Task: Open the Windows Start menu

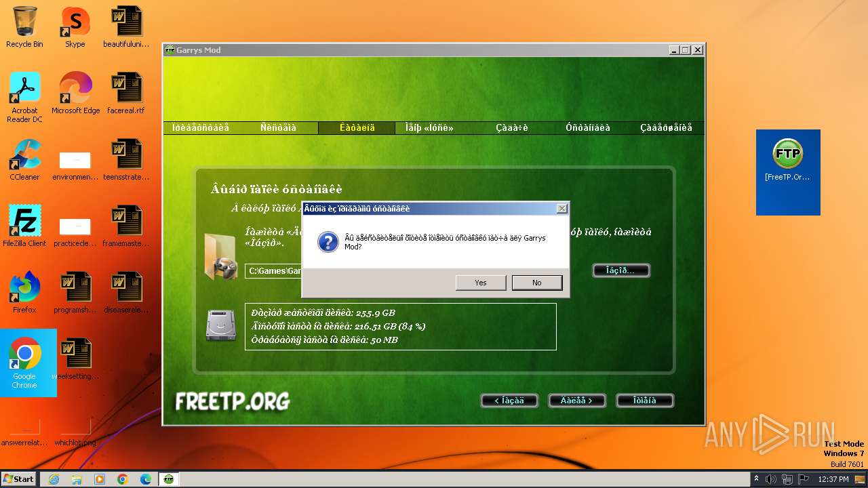Action: coord(19,479)
